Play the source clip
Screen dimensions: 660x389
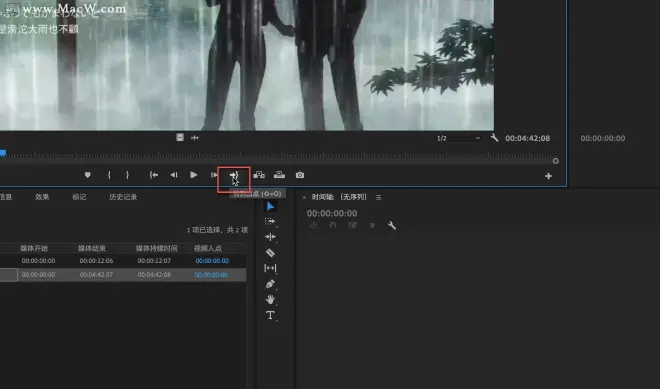click(x=194, y=175)
